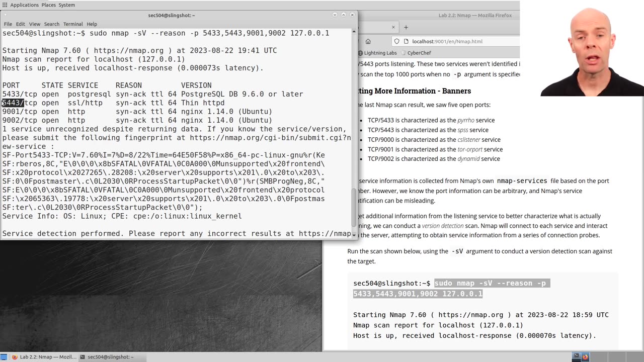Click the terminal scrollbar down arrow

[x=354, y=235]
